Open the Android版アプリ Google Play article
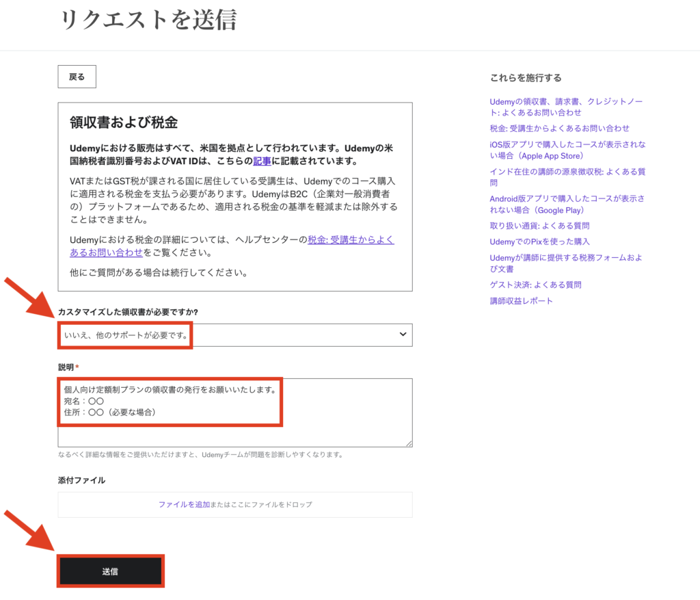 pyautogui.click(x=567, y=204)
